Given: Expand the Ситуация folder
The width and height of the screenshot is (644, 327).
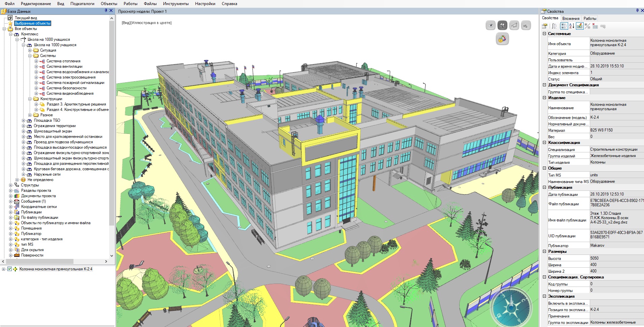Looking at the screenshot, I should pos(30,50).
